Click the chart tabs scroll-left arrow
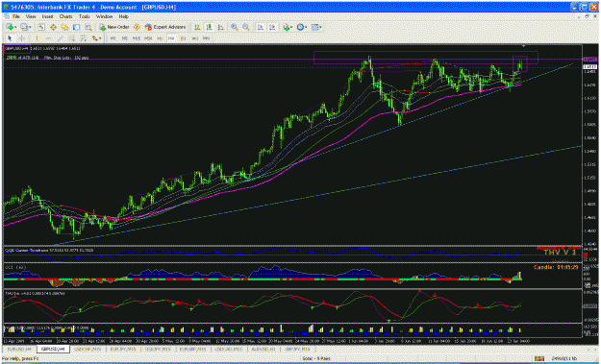The width and height of the screenshot is (601, 364). tap(589, 349)
